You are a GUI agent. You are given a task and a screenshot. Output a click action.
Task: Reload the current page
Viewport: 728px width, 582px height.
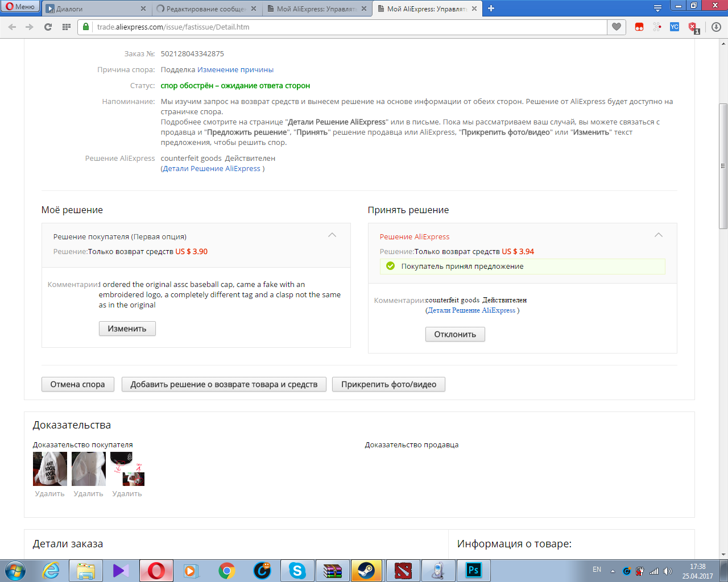point(48,27)
